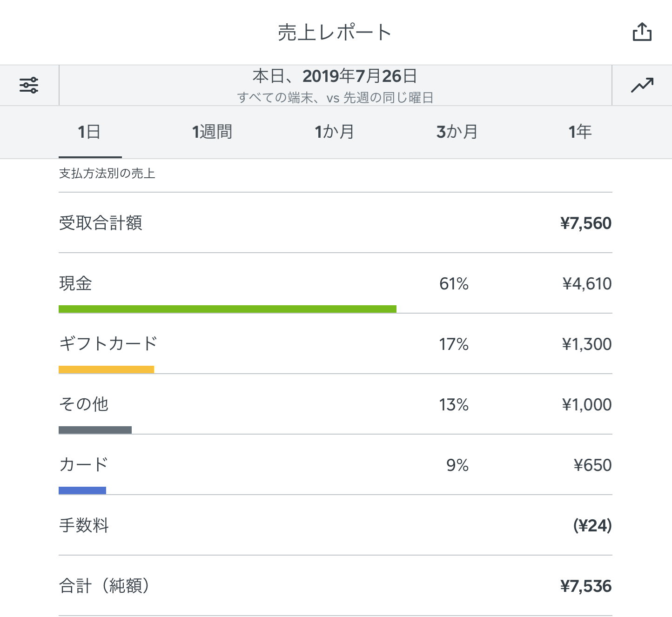Switch to the 1週間 report tab
The width and height of the screenshot is (672, 617).
click(x=212, y=132)
